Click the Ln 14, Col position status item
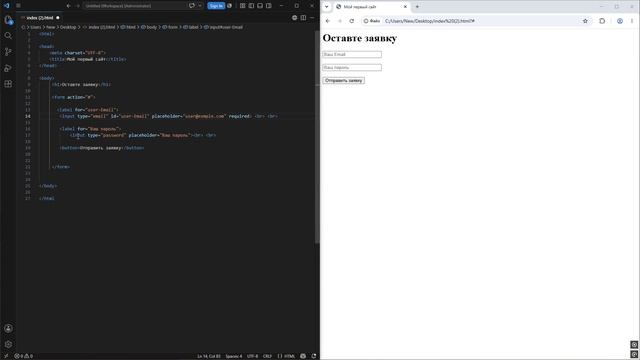This screenshot has width=640, height=360. [x=209, y=356]
